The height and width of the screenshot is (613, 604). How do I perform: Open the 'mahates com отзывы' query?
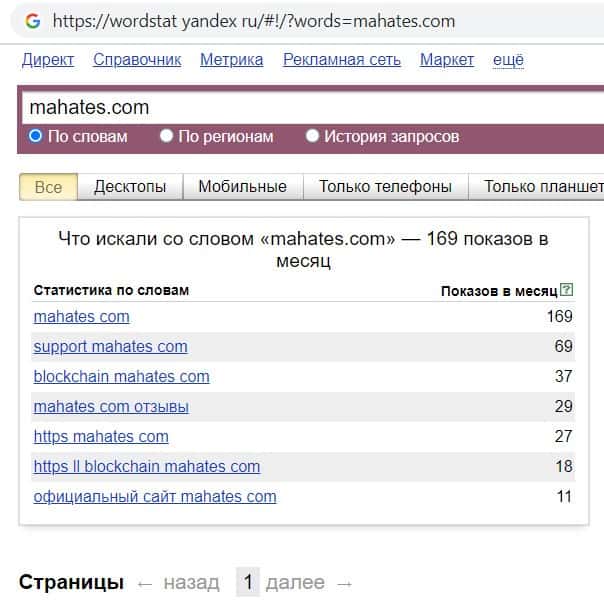pyautogui.click(x=111, y=407)
